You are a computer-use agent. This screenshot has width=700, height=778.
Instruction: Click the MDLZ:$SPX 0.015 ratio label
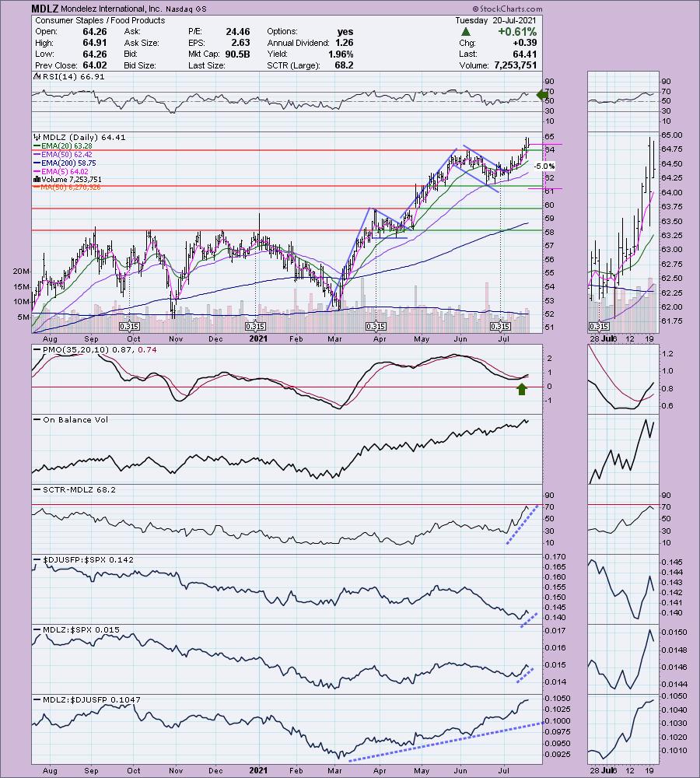pos(81,629)
